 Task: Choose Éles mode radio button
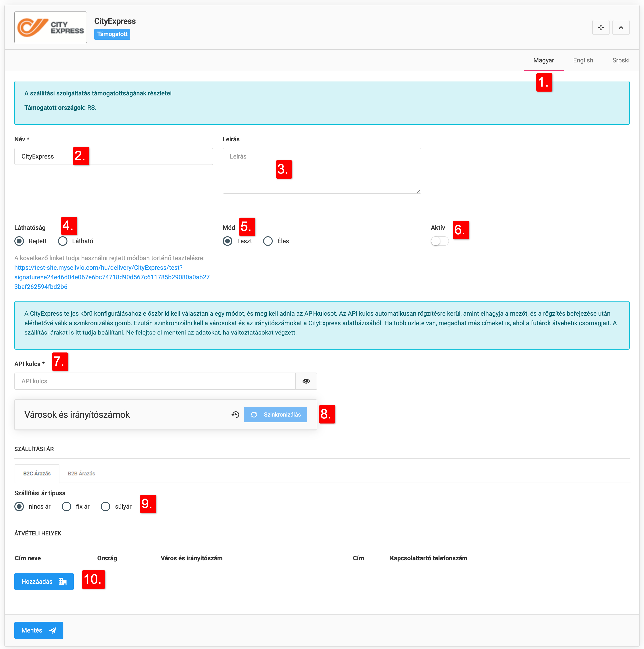coord(268,241)
